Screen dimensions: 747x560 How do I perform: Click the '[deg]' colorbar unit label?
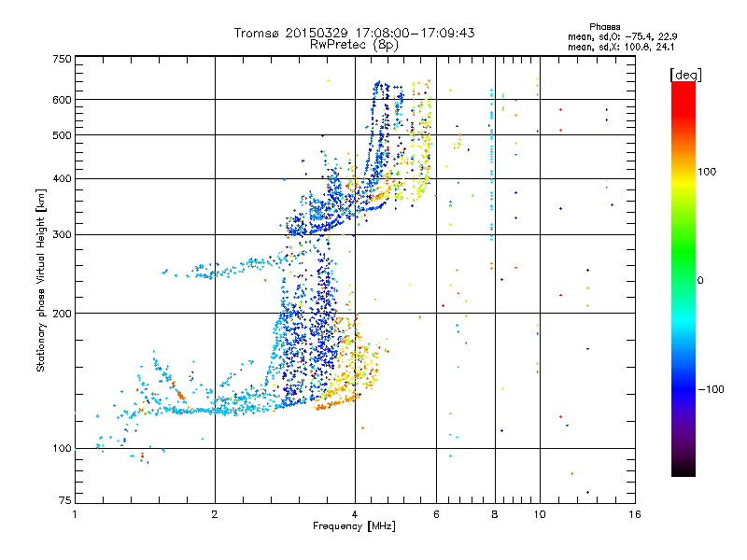pyautogui.click(x=685, y=75)
